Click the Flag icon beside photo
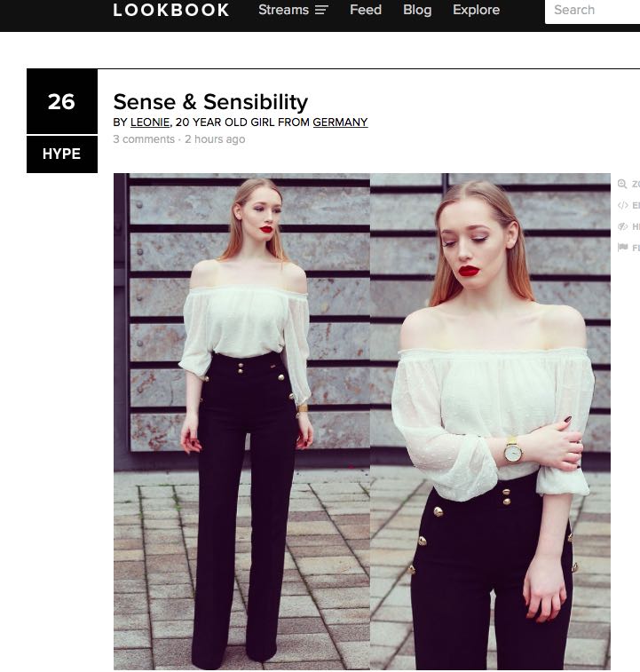 622,248
